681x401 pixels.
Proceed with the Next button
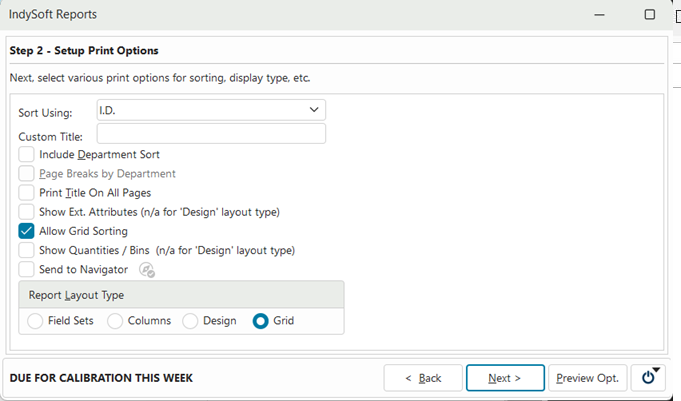(505, 378)
